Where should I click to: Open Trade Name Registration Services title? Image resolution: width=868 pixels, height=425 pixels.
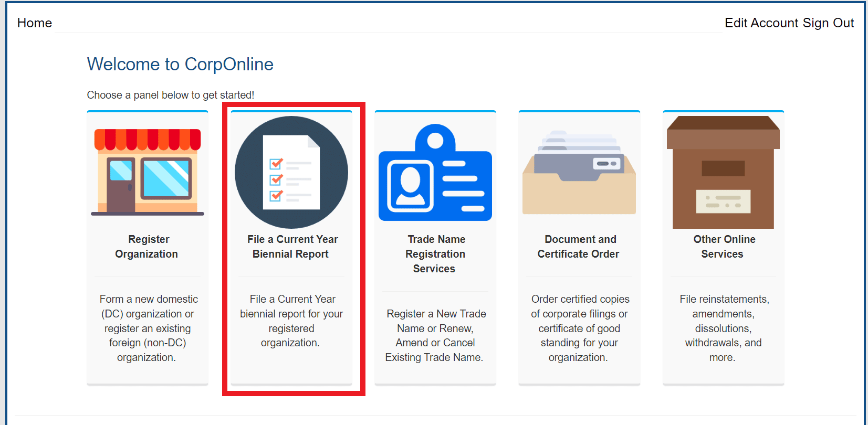(435, 254)
